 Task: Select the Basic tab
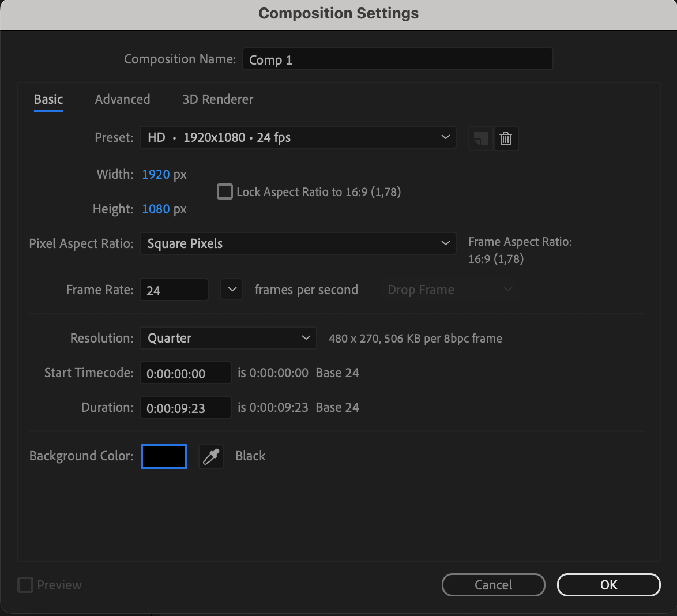(48, 99)
